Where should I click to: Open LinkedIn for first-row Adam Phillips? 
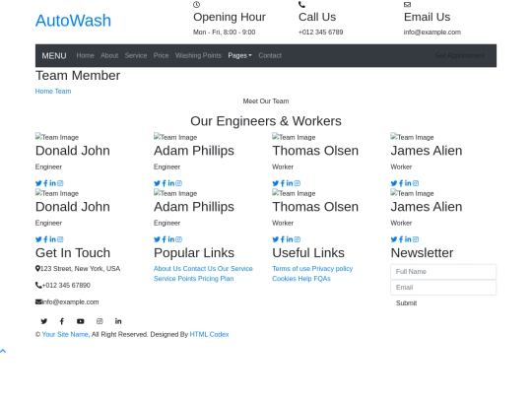[171, 183]
